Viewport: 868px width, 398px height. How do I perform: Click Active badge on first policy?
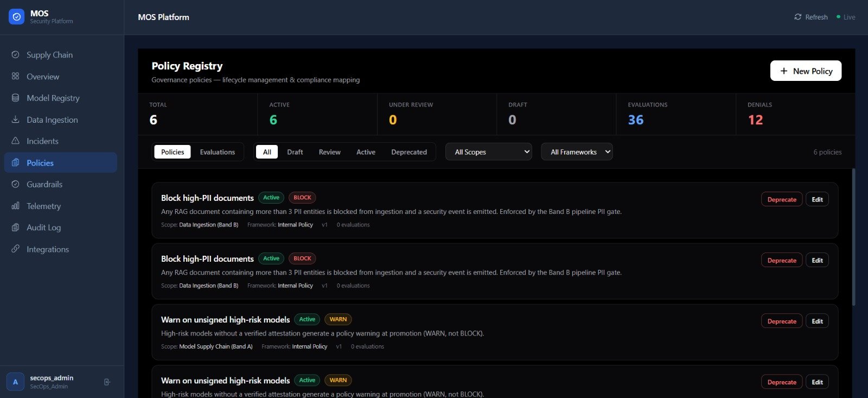pos(271,198)
